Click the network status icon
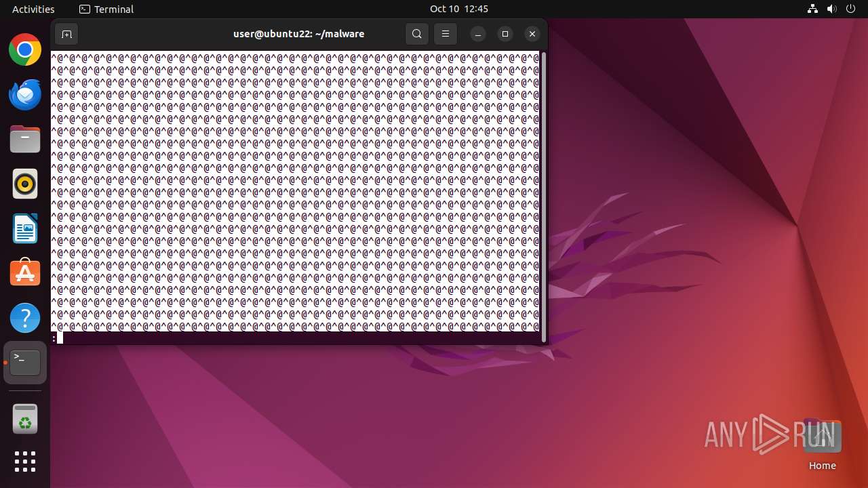 coord(813,9)
